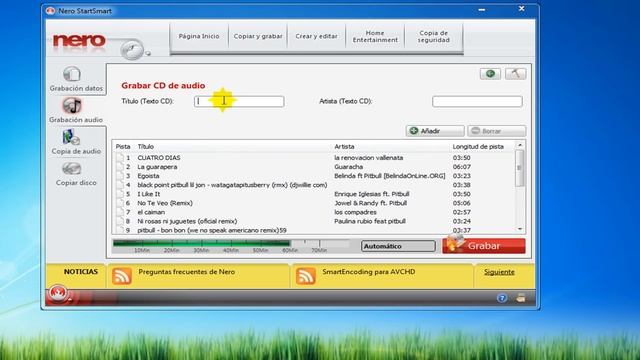
Task: Open Grabación datos sidebar icon
Action: [x=72, y=74]
